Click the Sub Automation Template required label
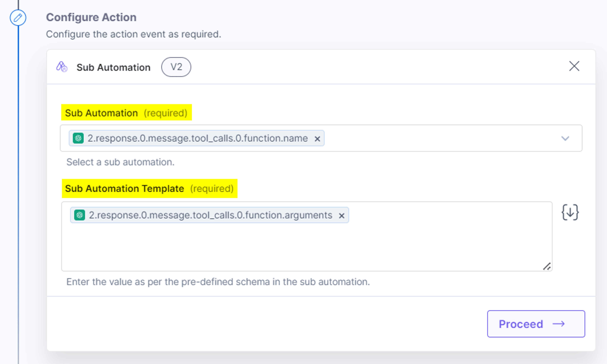This screenshot has height=364, width=607. pyautogui.click(x=149, y=188)
